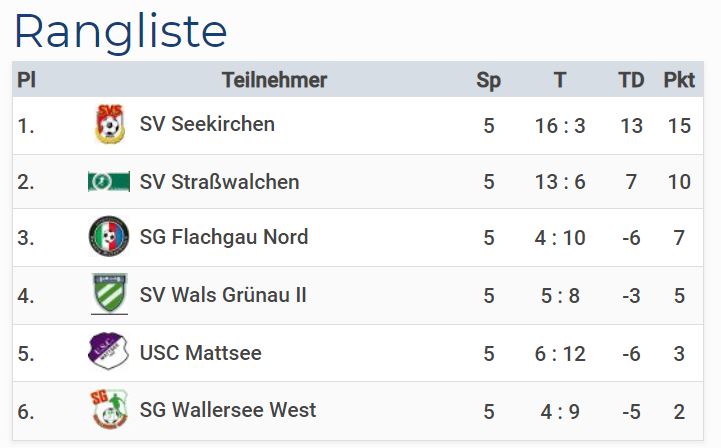The image size is (721, 448).
Task: Click the T goals column header
Action: pyautogui.click(x=560, y=81)
